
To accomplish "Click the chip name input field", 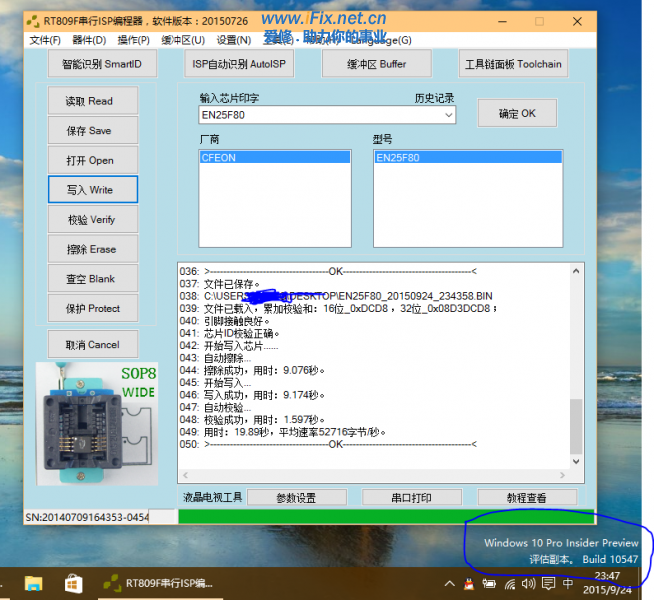I will [320, 116].
